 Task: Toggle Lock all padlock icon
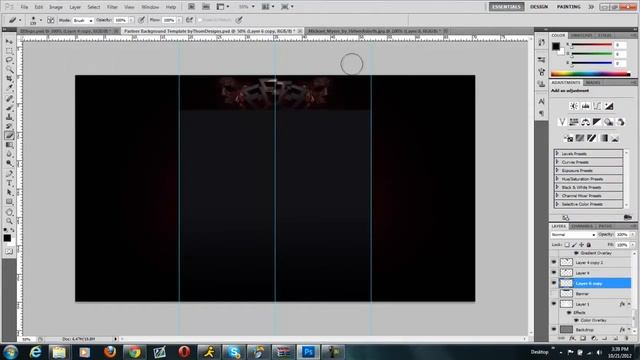[589, 245]
